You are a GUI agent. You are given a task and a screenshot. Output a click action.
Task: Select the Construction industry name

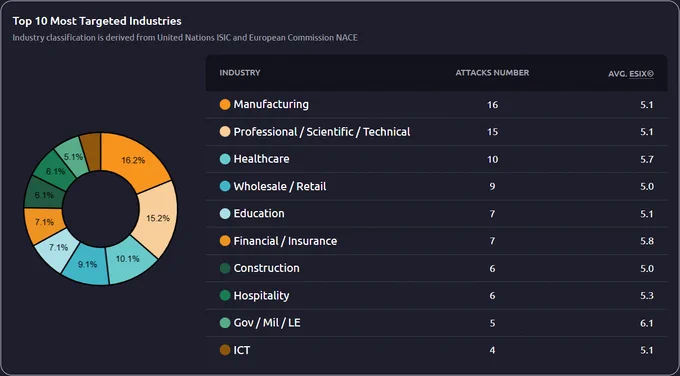(x=266, y=268)
